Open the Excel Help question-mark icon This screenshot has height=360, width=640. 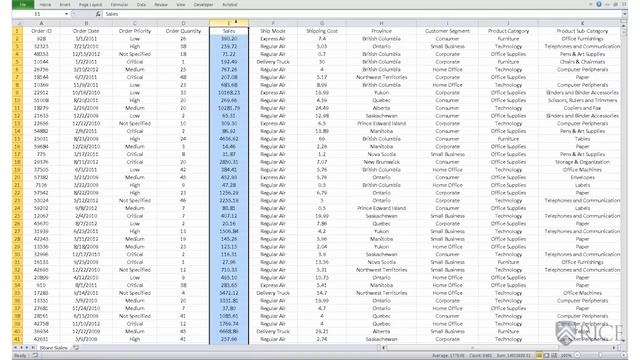(x=599, y=4)
